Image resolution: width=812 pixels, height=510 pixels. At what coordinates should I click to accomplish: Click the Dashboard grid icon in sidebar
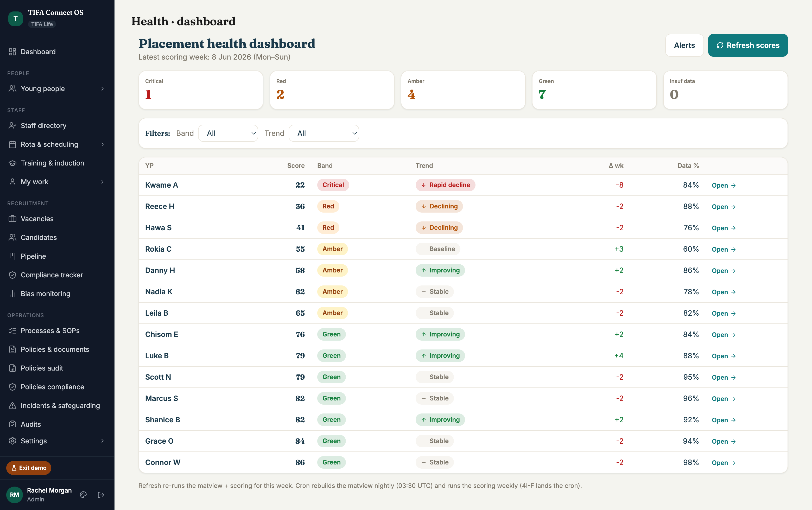(x=12, y=52)
